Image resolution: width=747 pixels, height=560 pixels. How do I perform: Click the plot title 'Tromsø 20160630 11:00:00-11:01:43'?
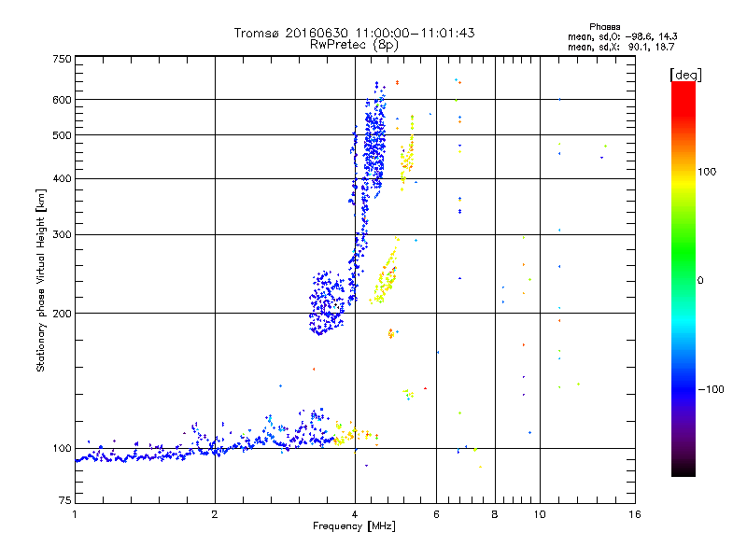pyautogui.click(x=355, y=33)
